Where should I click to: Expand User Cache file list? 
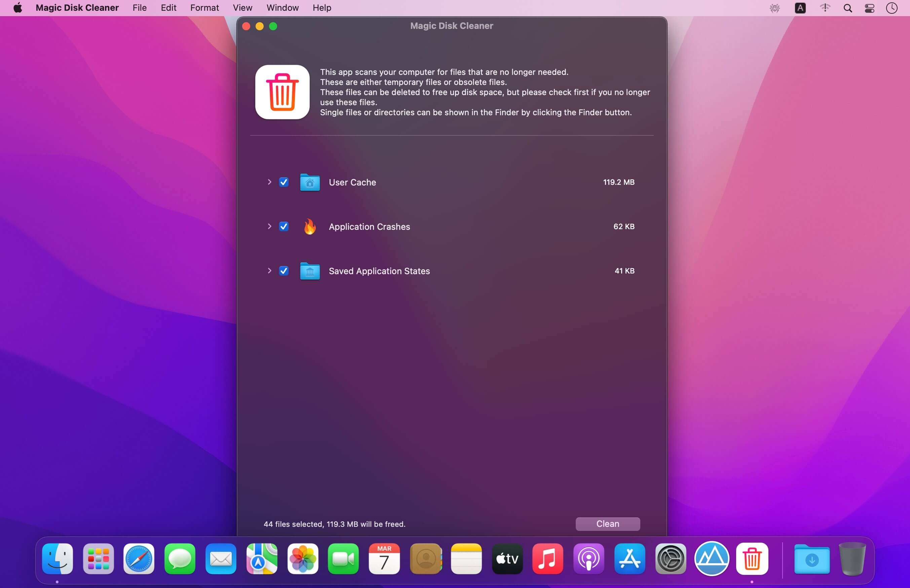pos(269,182)
